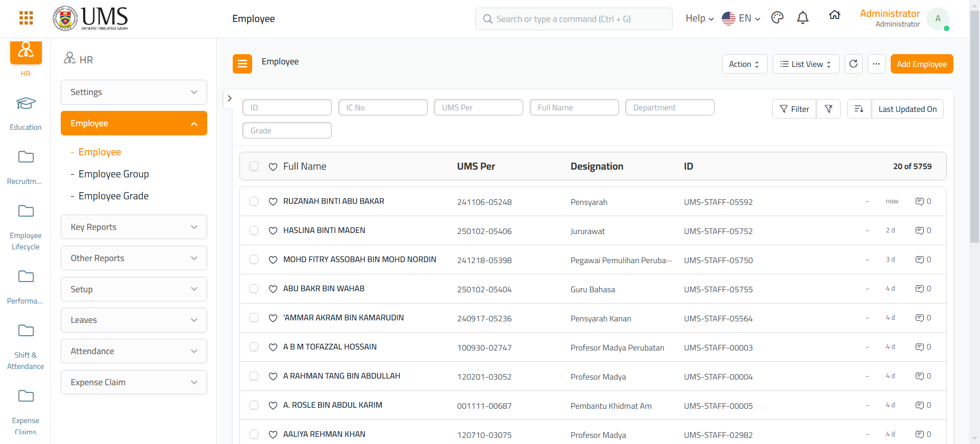
Task: Expand the Settings section
Action: tap(134, 92)
